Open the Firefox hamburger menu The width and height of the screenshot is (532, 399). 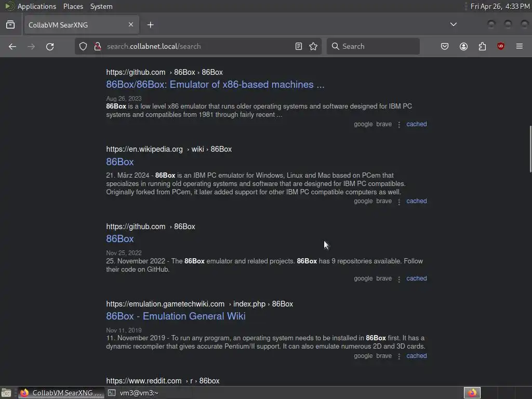coord(519,46)
